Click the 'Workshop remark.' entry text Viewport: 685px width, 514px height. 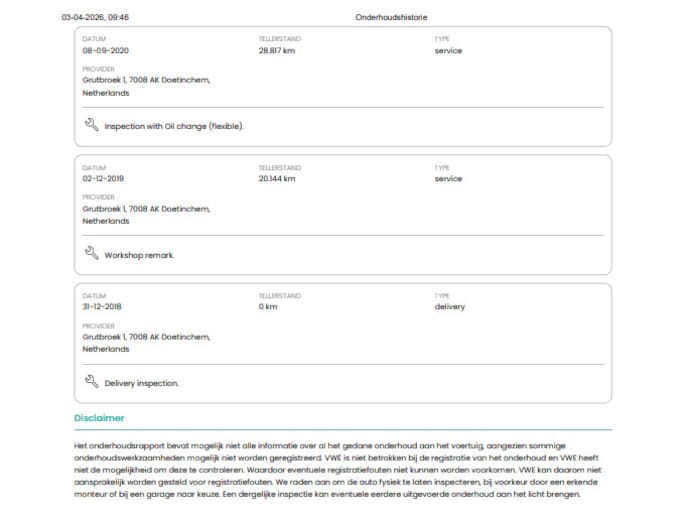[x=139, y=255]
